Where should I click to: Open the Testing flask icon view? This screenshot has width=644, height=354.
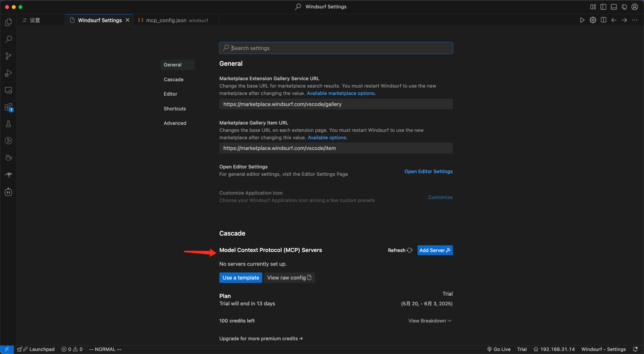tap(8, 124)
